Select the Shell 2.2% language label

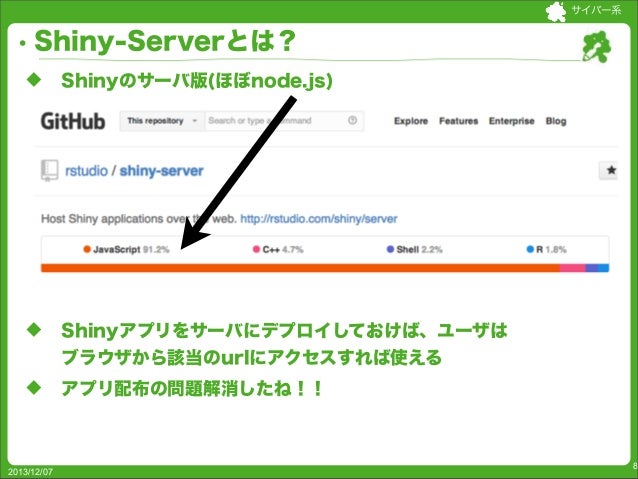(414, 249)
